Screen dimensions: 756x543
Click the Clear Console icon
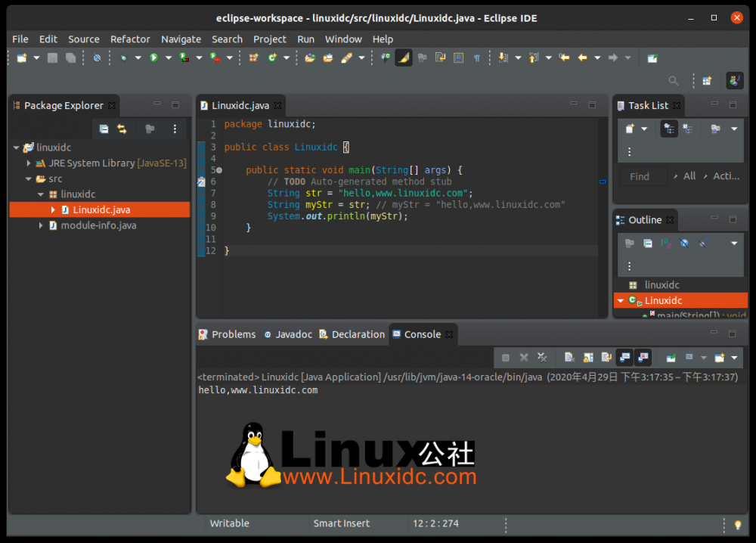tap(568, 358)
